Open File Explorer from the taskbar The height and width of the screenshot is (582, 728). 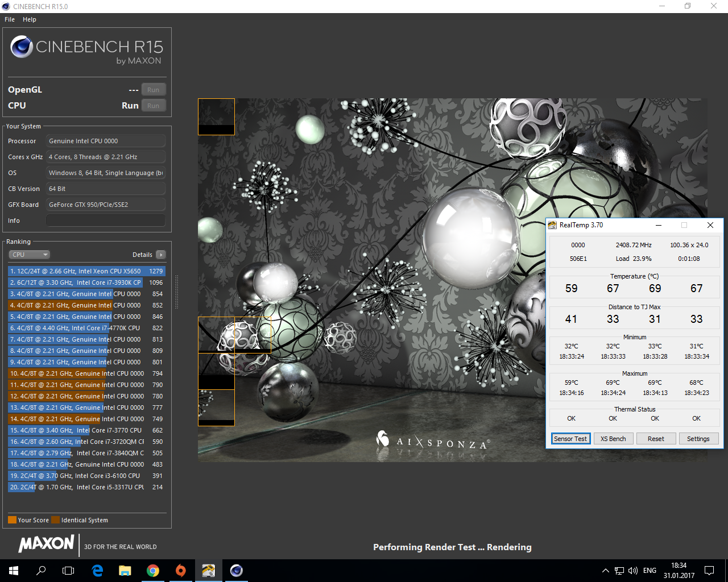[125, 571]
